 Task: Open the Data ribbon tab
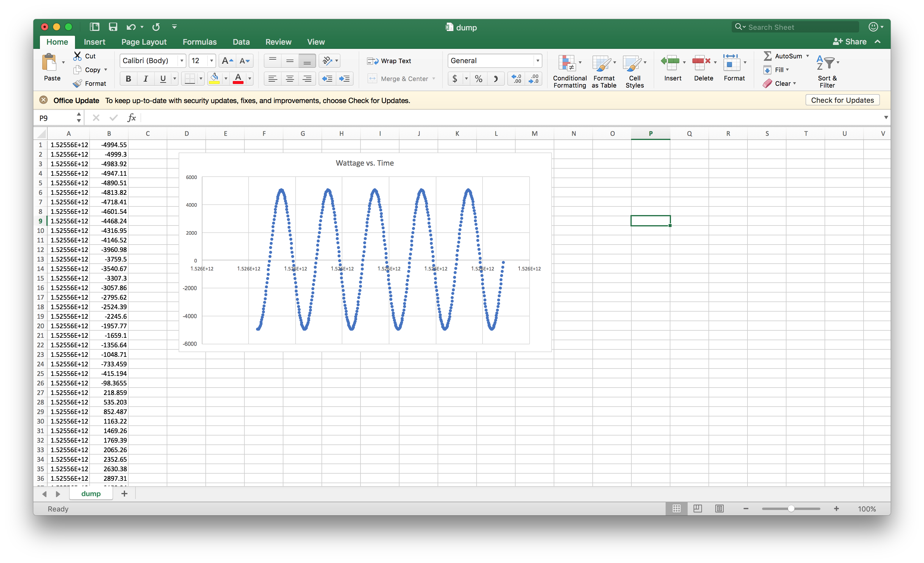pos(241,42)
